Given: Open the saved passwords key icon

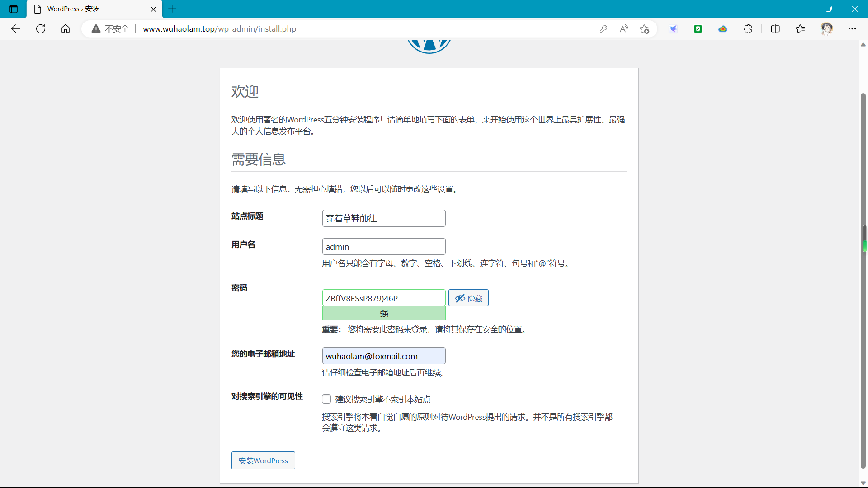Looking at the screenshot, I should coord(603,29).
